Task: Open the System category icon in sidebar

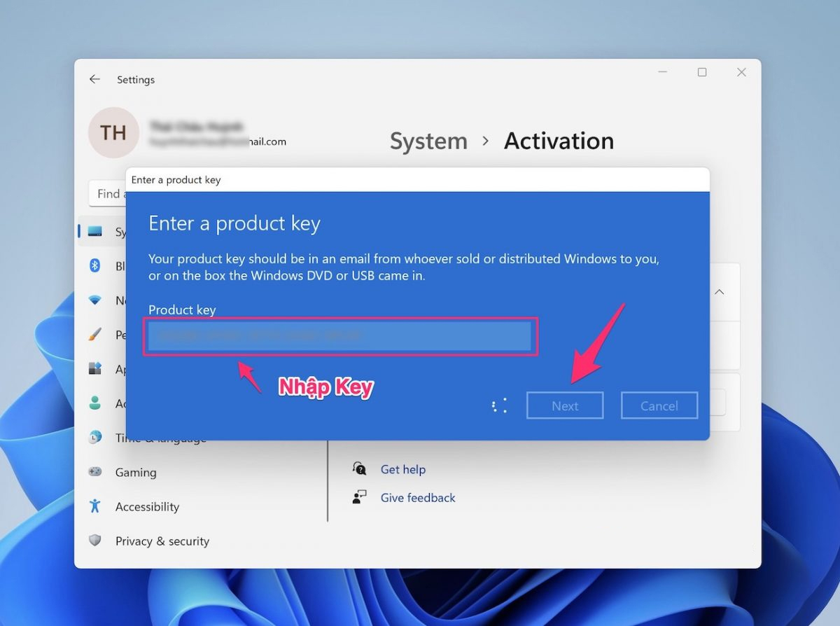Action: 95,231
